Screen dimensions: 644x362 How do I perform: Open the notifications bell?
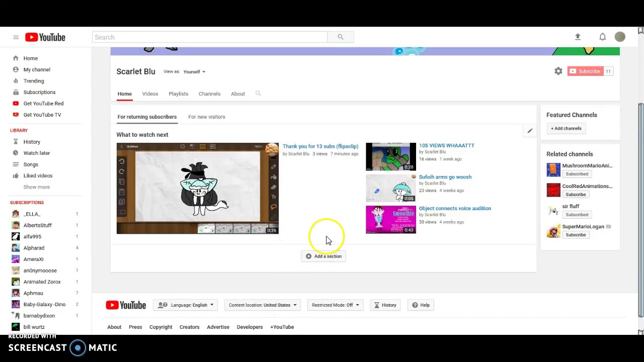click(602, 37)
